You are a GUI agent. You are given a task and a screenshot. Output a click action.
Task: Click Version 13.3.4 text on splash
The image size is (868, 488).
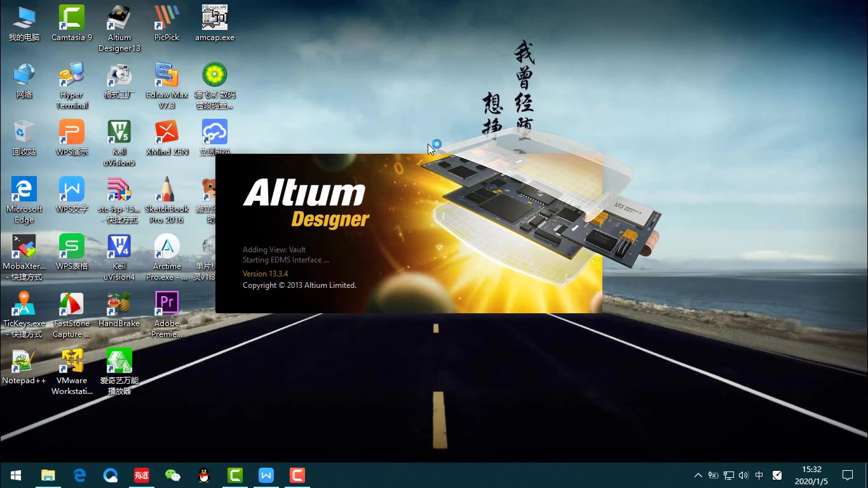tap(265, 274)
